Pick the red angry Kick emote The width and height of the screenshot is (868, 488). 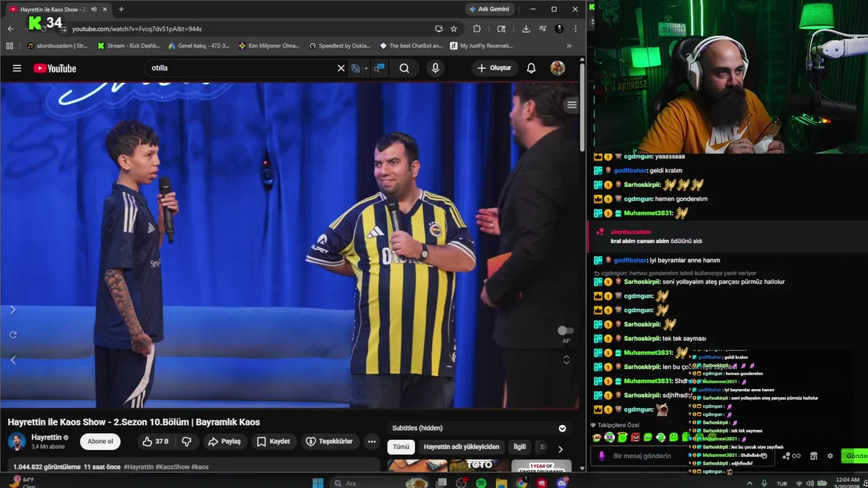pos(635,438)
